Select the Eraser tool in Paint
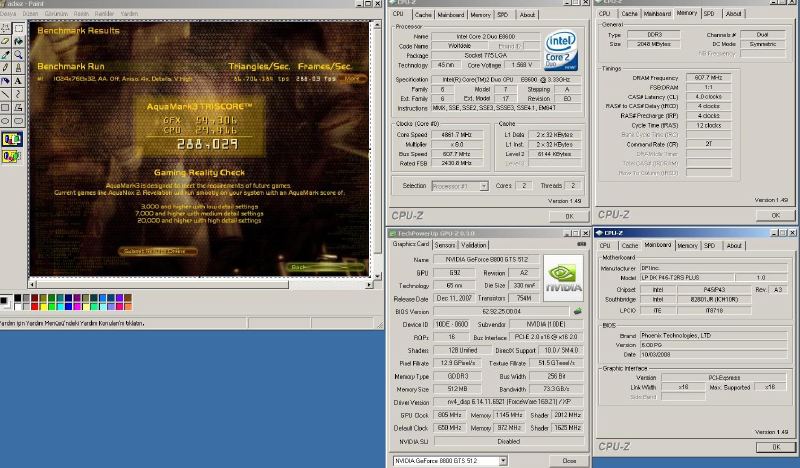The height and width of the screenshot is (468, 800). (x=6, y=41)
